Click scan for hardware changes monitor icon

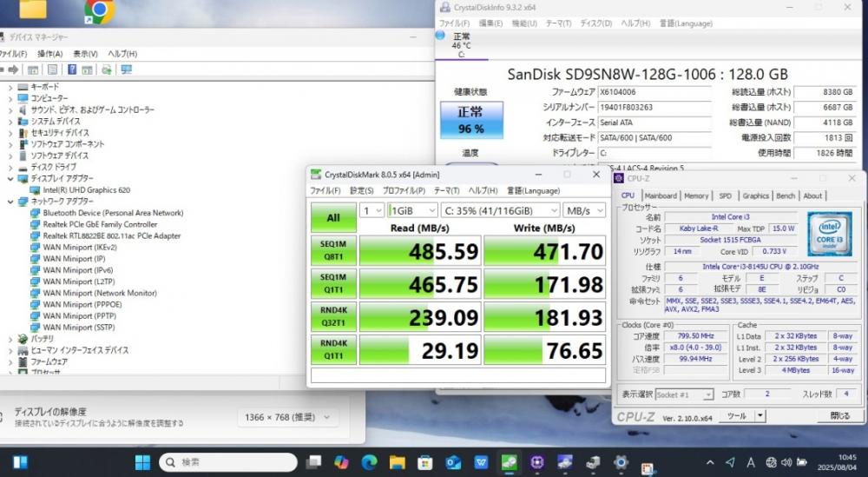pyautogui.click(x=126, y=70)
